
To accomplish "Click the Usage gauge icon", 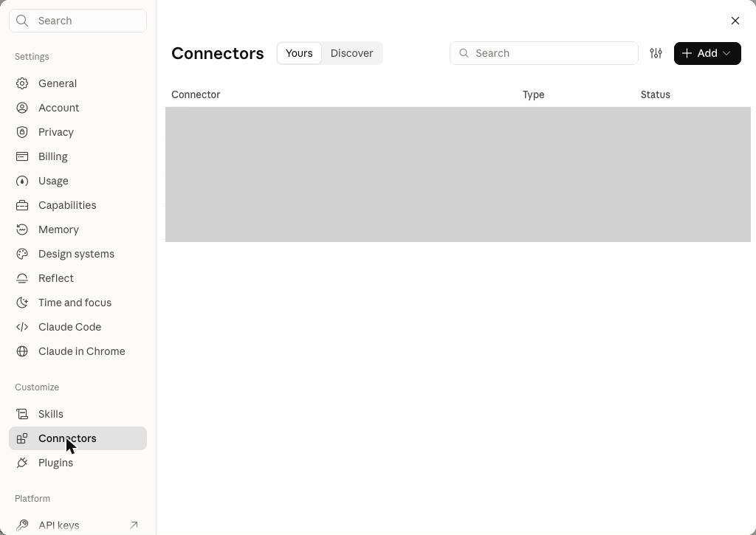I will [22, 181].
